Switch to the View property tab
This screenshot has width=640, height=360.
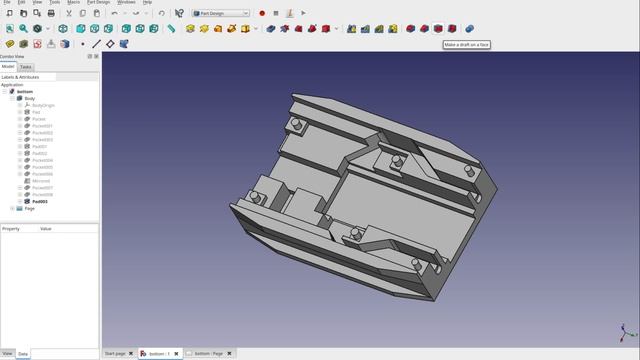pos(7,353)
